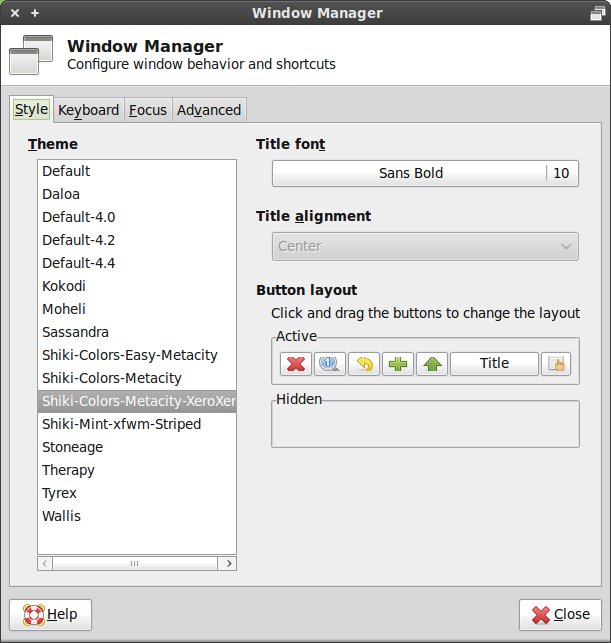This screenshot has width=611, height=643.
Task: Click the theme list horizontal scrollbar handle
Action: coord(135,563)
